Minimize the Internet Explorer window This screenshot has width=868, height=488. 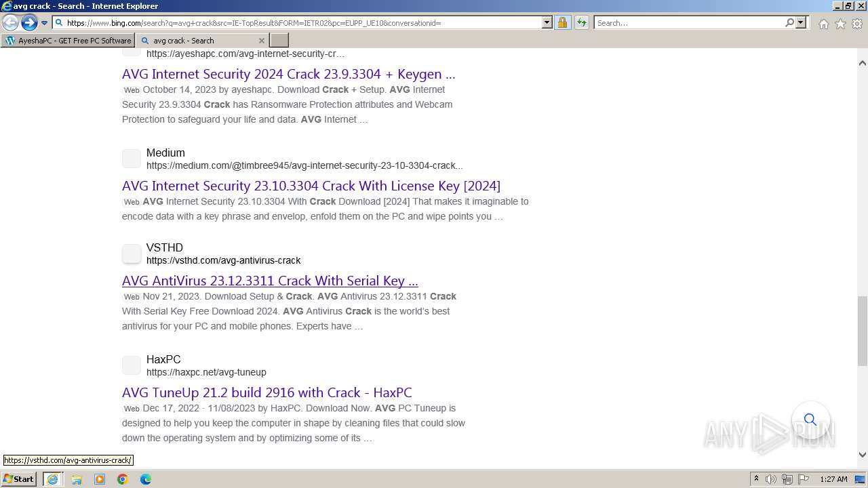click(x=837, y=6)
